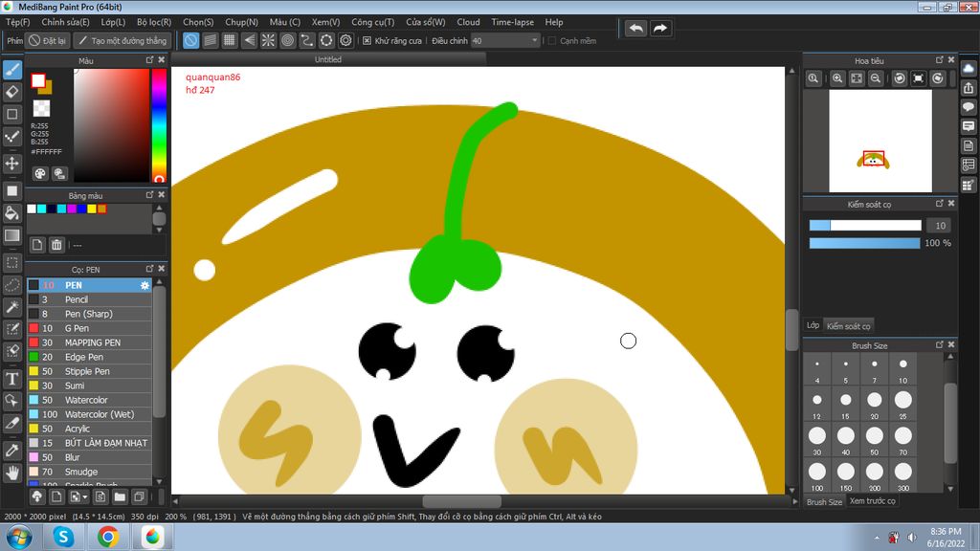Click the Đặt lại button
Viewport: 980px width, 551px height.
[48, 40]
